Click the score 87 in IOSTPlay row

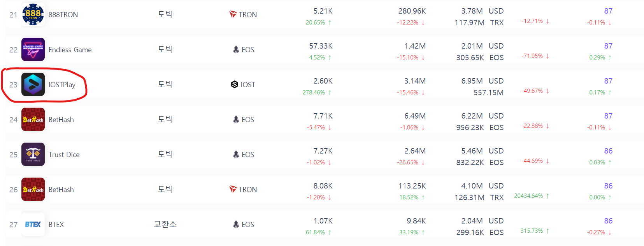pyautogui.click(x=608, y=81)
